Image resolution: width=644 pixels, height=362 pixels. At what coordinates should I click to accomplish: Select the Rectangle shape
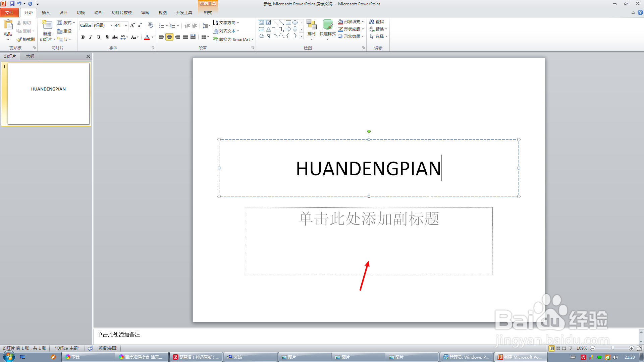pos(288,22)
